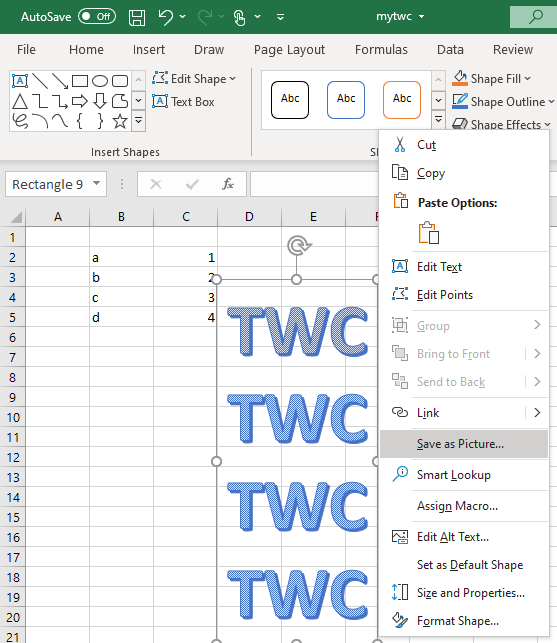Open the Edit Shape dropdown
This screenshot has width=557, height=643.
(194, 78)
